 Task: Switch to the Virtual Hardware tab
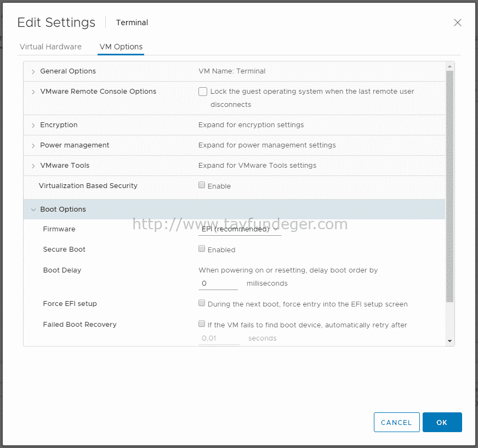[50, 47]
